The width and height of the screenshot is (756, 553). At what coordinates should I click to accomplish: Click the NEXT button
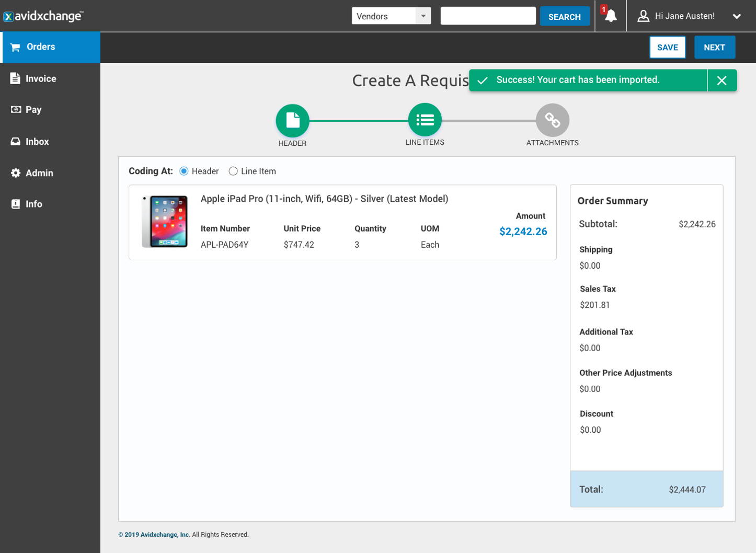[x=714, y=47]
